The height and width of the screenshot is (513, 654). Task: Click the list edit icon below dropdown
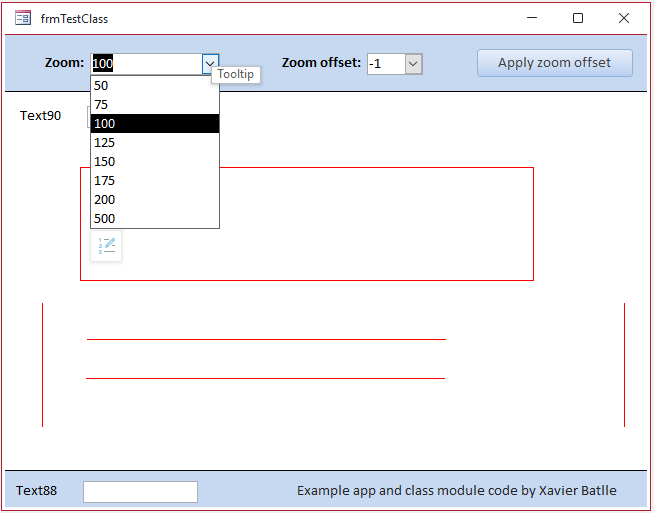point(106,246)
